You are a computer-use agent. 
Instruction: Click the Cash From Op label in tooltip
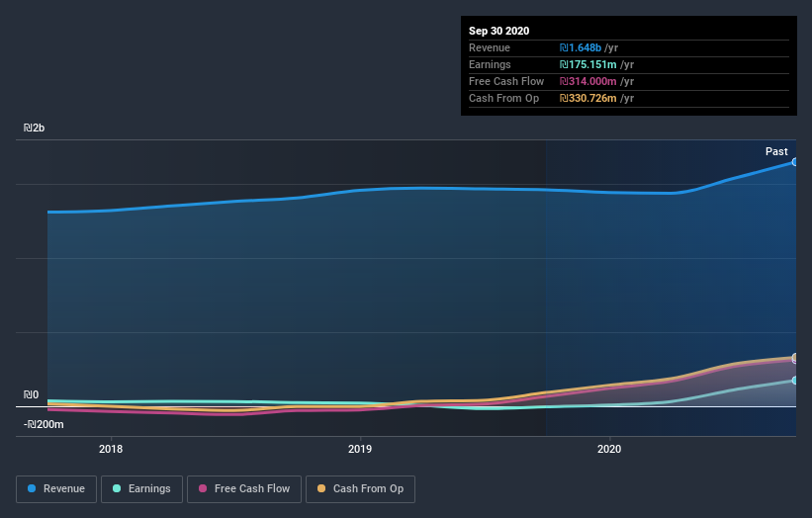pos(503,98)
